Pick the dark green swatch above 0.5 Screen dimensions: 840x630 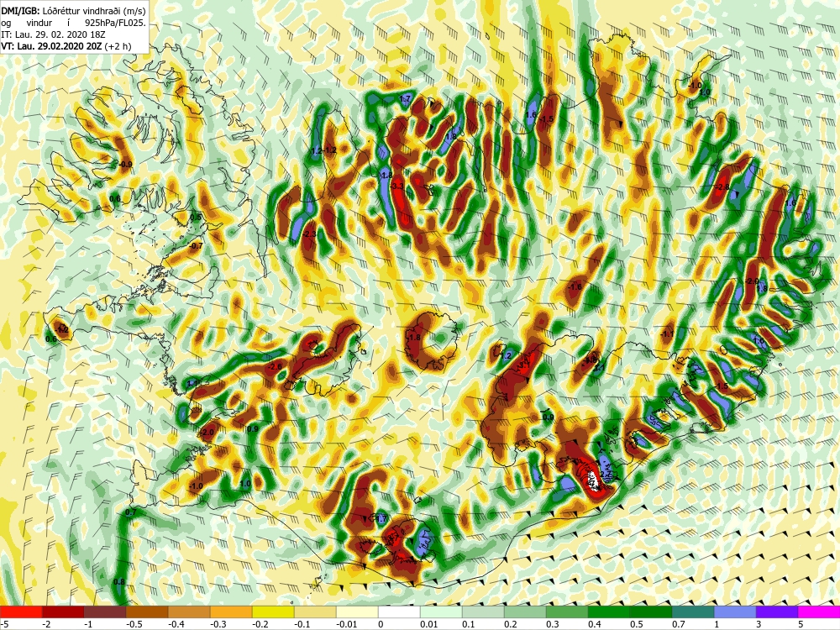coord(651,612)
